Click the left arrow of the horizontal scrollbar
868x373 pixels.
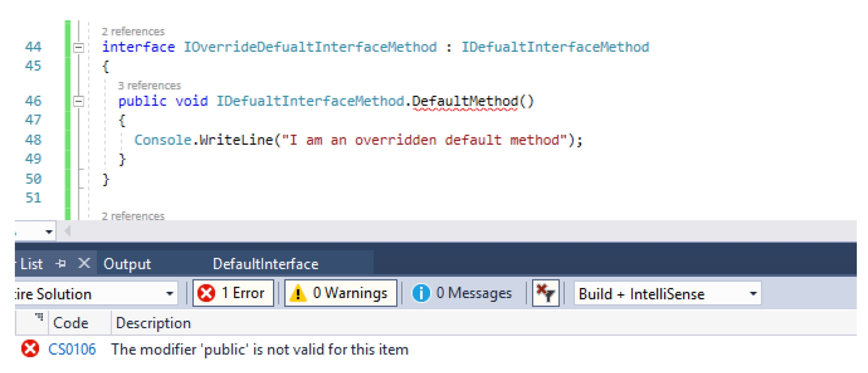point(67,231)
